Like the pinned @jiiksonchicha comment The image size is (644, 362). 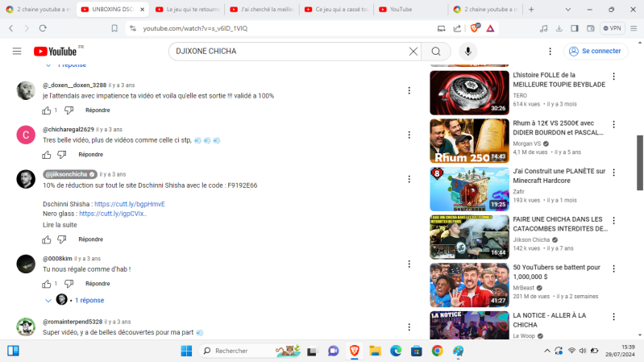coord(47,239)
